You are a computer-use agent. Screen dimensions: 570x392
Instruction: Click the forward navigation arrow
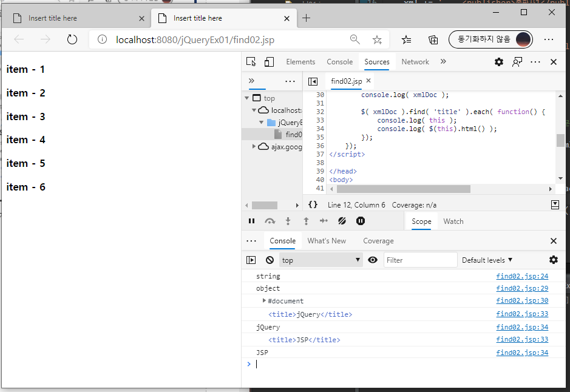(46, 39)
